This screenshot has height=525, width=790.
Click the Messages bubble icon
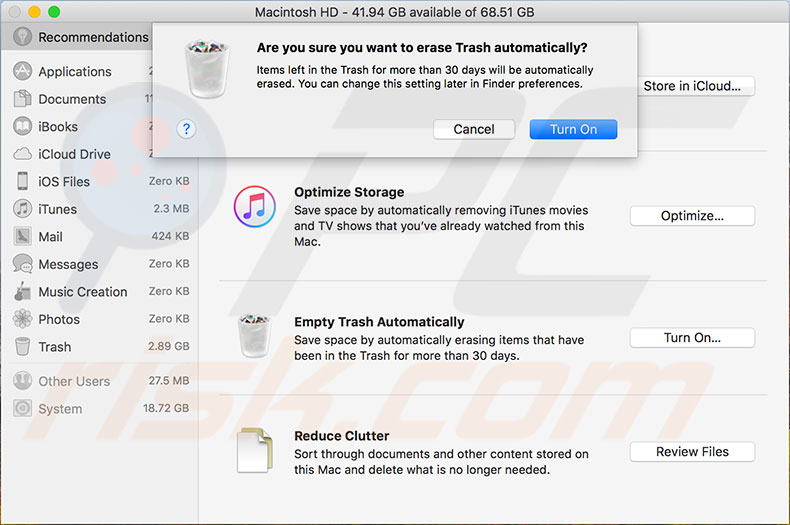click(x=22, y=264)
